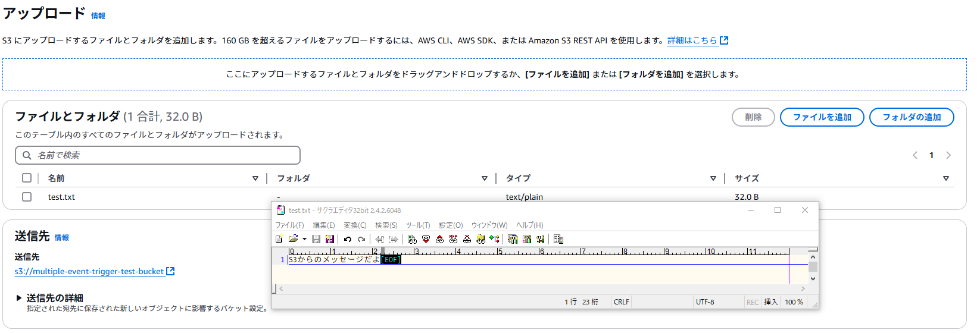
Task: Open the s3://multiple-event-trigger-test-bucket link
Action: (x=94, y=271)
